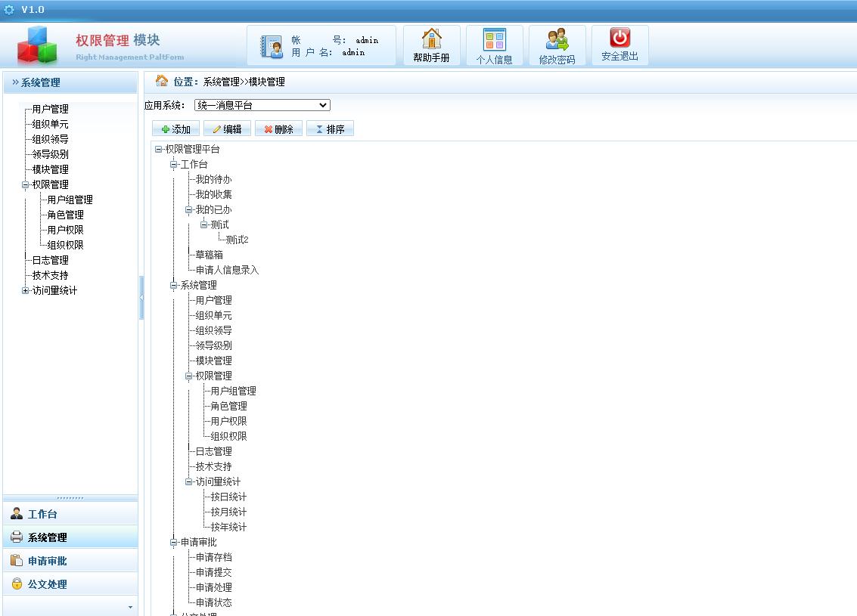Screen dimensions: 857x616
Task: Click the 修改密码 change password icon
Action: (557, 45)
